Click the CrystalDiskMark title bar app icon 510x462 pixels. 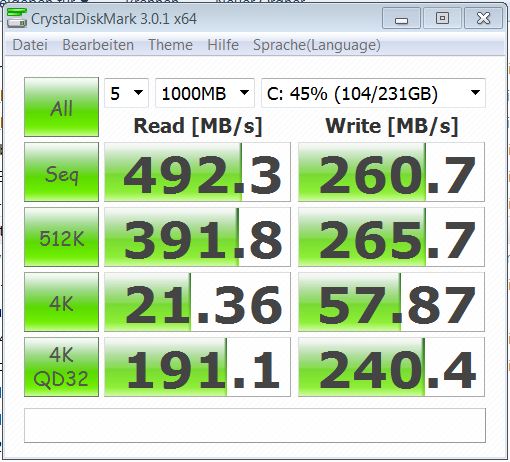[x=17, y=18]
